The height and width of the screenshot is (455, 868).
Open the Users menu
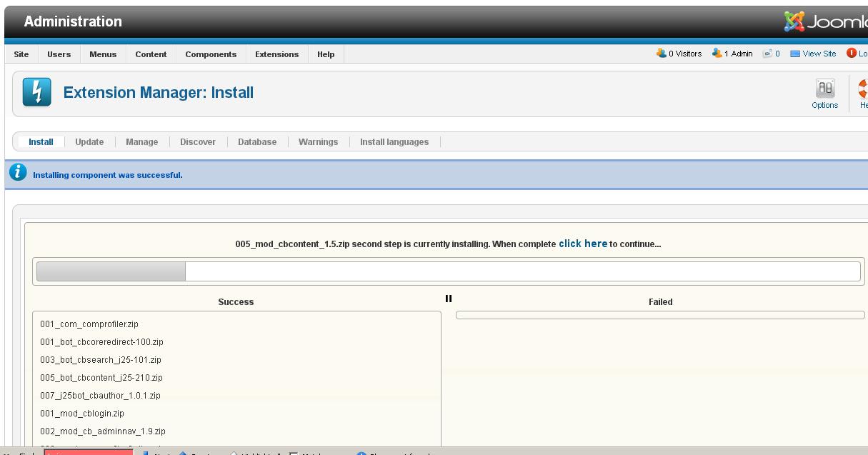pyautogui.click(x=59, y=54)
